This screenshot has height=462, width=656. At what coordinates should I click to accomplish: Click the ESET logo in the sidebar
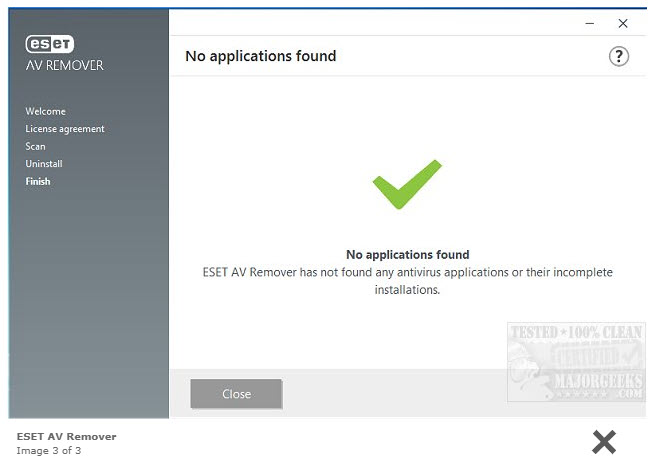point(50,44)
